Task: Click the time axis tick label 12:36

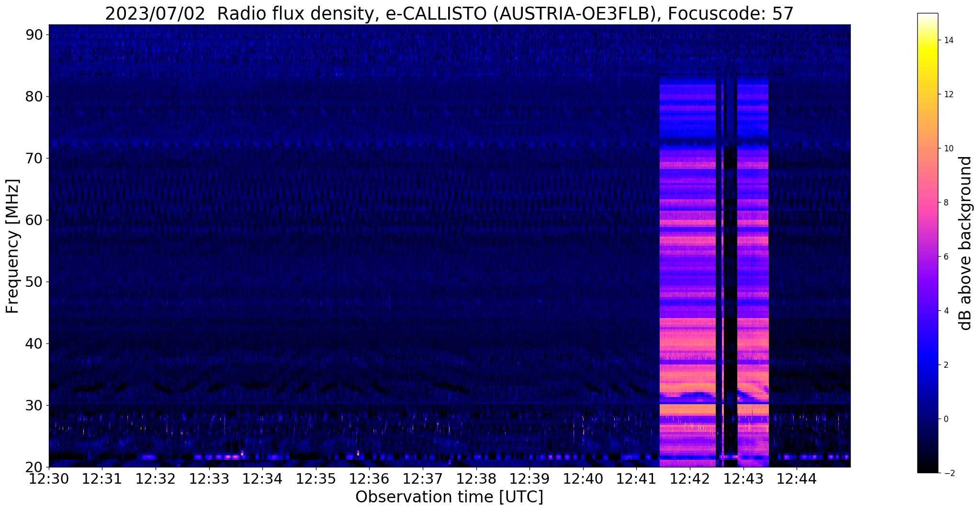Action: (x=370, y=479)
